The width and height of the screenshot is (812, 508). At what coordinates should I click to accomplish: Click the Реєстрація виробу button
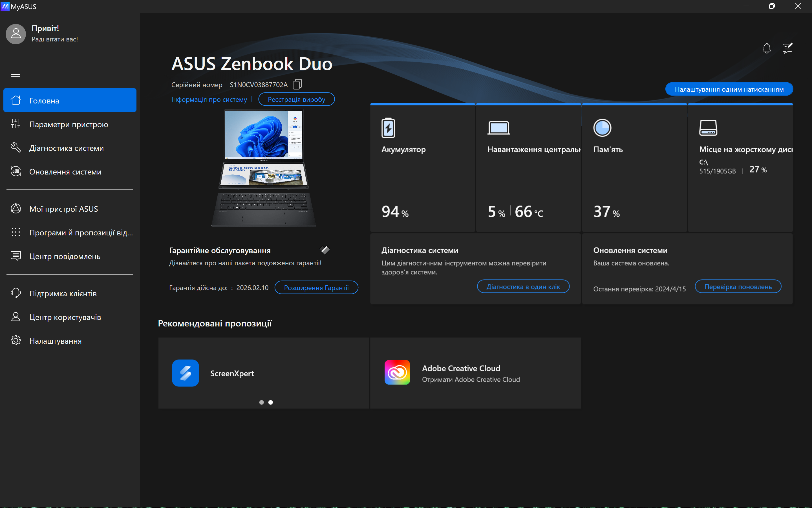[296, 99]
